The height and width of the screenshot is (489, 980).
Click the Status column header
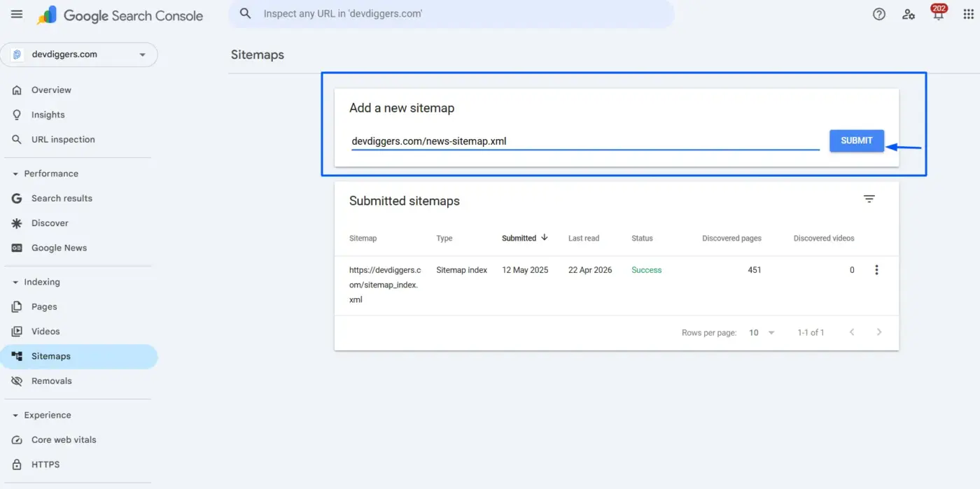coord(642,239)
